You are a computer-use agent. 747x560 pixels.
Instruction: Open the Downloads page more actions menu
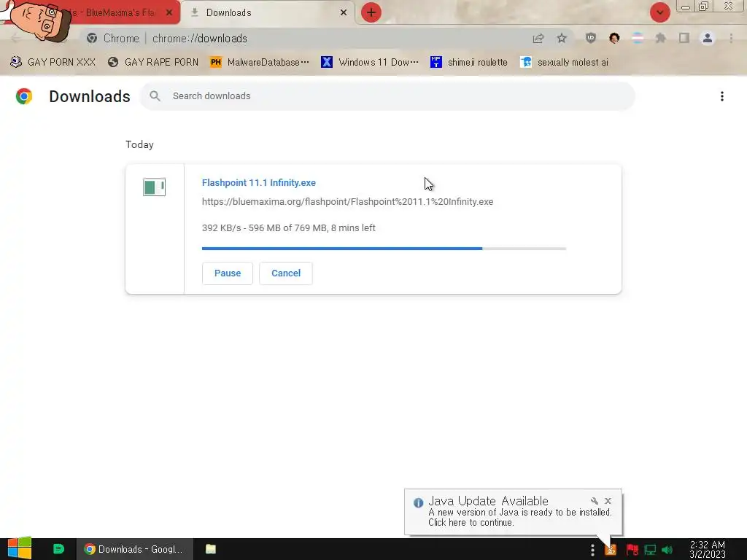(722, 96)
